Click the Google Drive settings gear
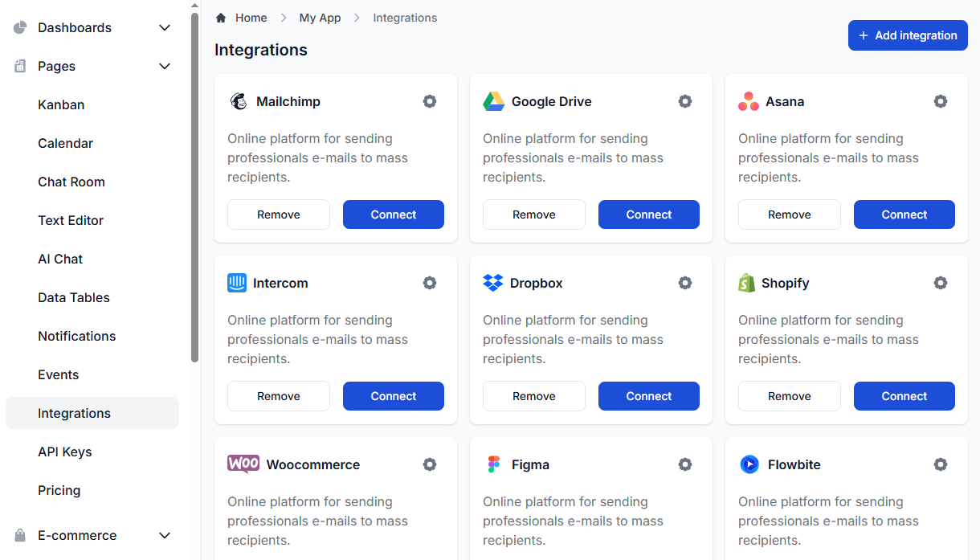 point(685,101)
